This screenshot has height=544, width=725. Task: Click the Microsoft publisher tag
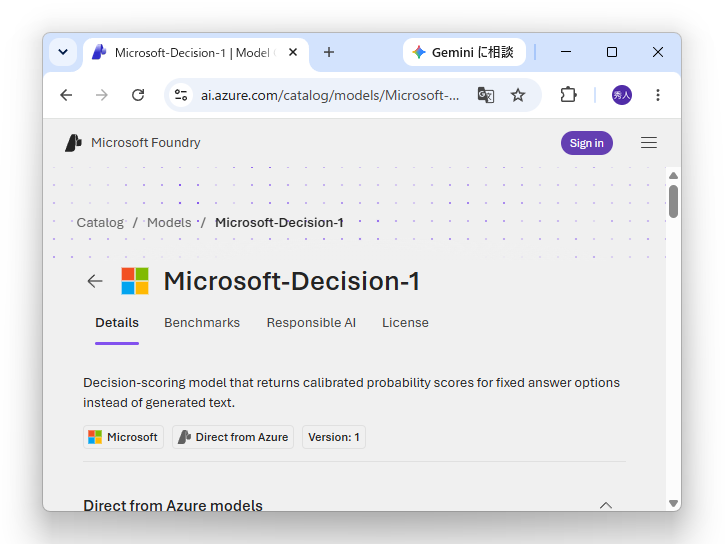pos(123,437)
